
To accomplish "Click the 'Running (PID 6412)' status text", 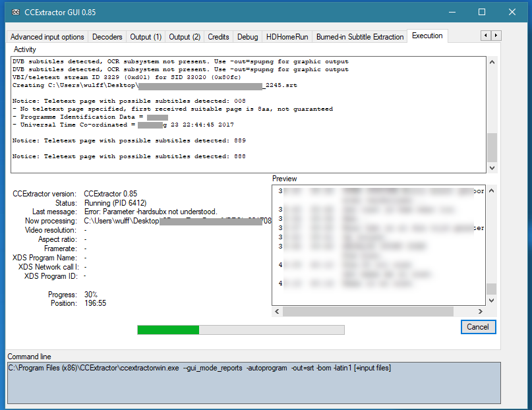I will pyautogui.click(x=115, y=203).
